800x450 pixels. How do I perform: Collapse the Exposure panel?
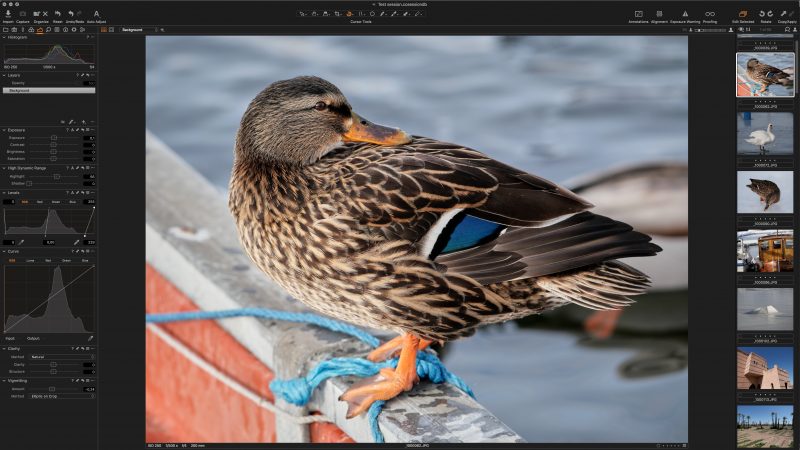[4, 130]
